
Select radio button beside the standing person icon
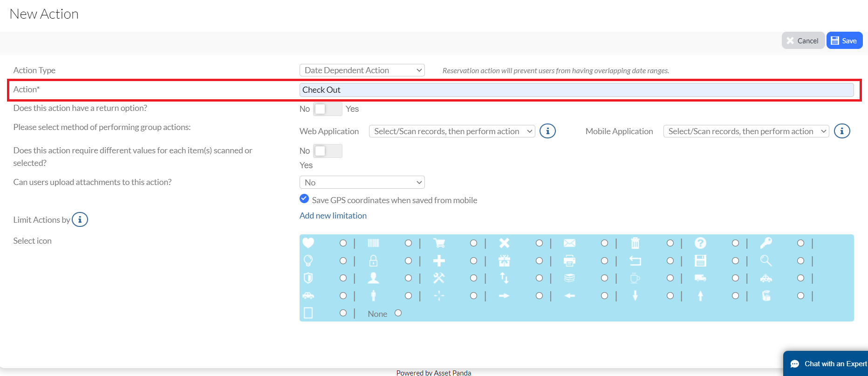click(408, 295)
